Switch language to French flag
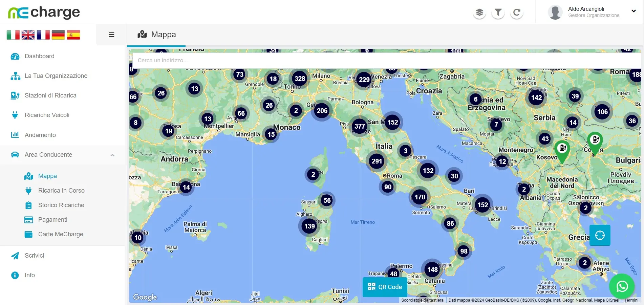Image resolution: width=644 pixels, height=305 pixels. [43, 35]
